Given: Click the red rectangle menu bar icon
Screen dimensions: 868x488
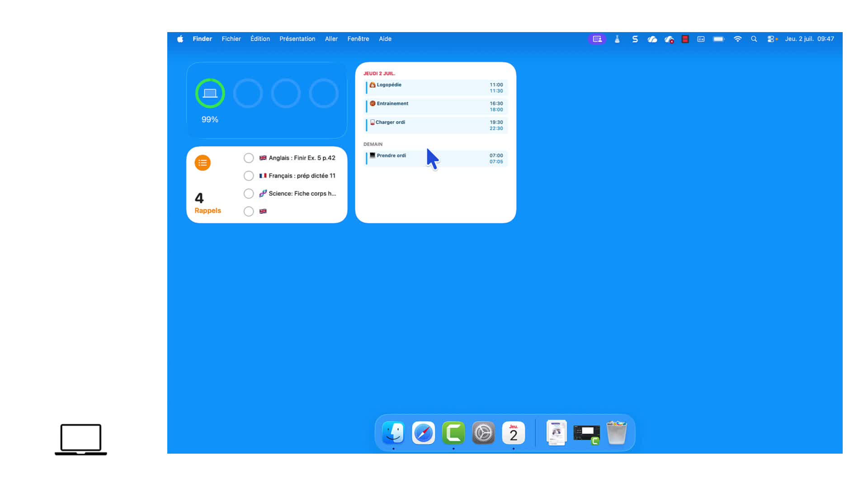Looking at the screenshot, I should 685,39.
